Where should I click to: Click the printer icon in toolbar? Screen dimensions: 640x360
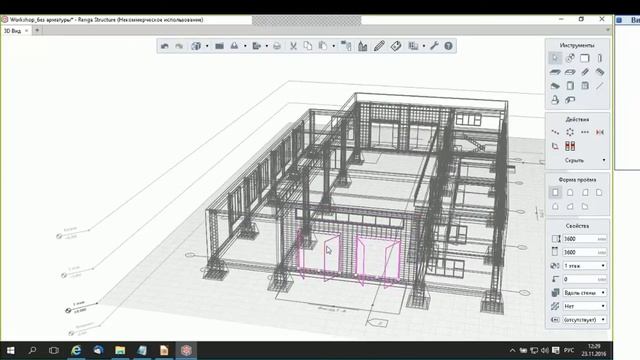click(277, 46)
